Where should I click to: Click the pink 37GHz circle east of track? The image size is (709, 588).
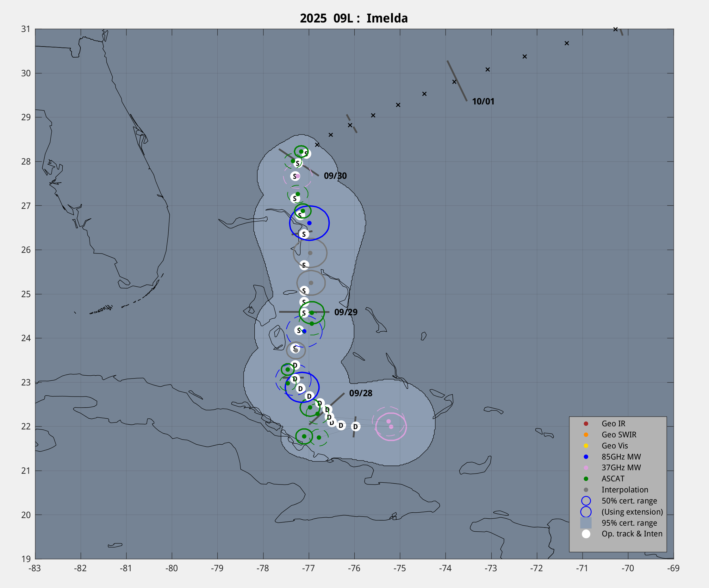tap(391, 427)
